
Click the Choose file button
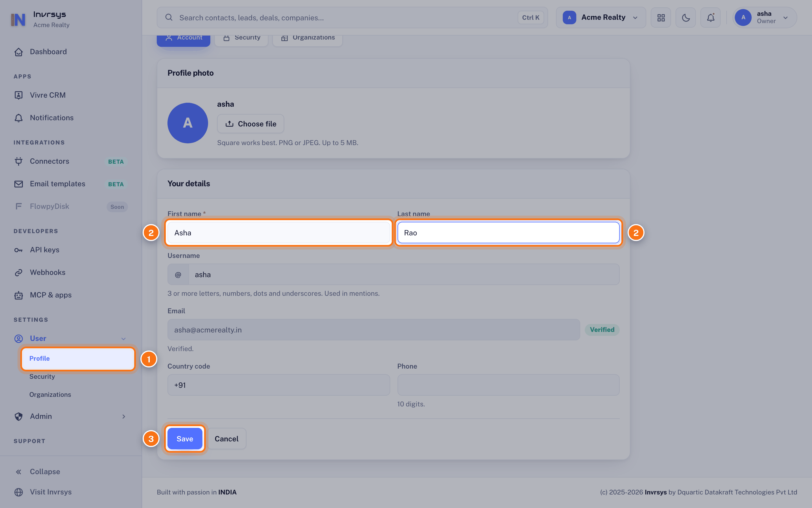[x=251, y=124]
